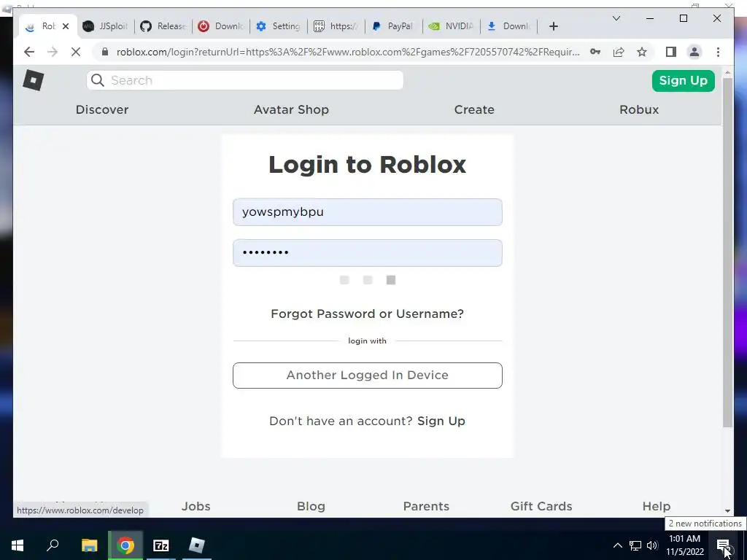Stop page loading with X button

tap(76, 52)
